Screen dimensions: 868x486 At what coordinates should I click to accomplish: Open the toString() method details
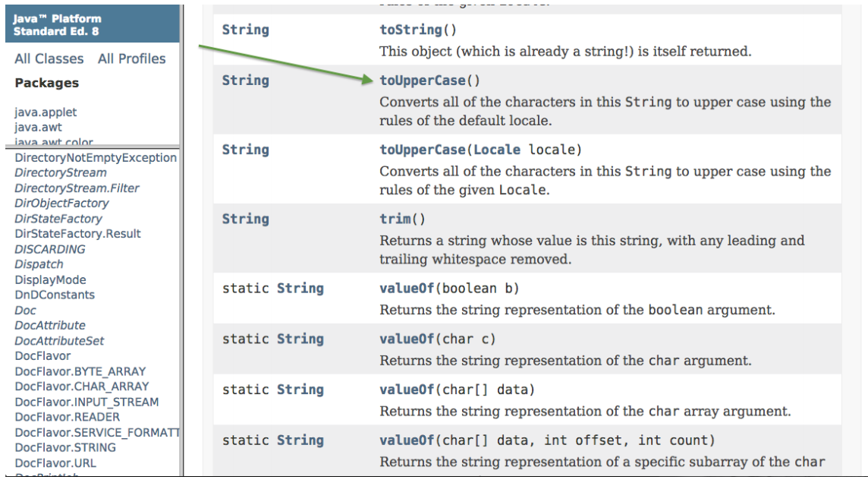click(410, 30)
